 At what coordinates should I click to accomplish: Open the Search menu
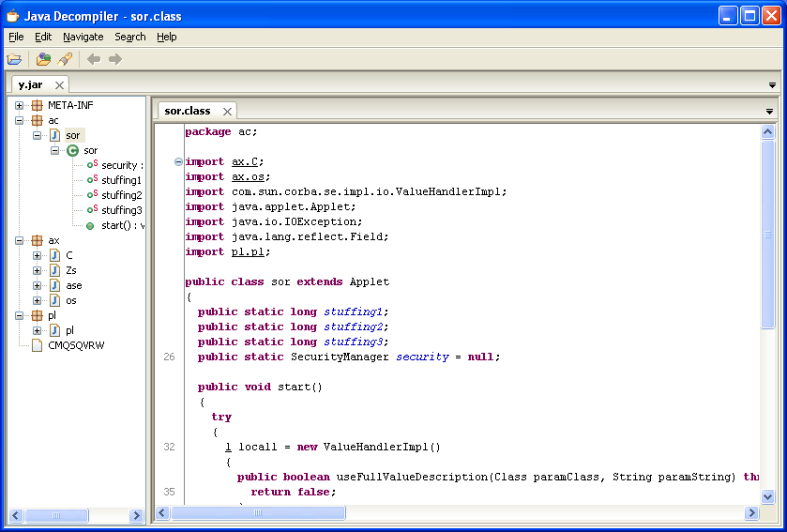click(130, 37)
